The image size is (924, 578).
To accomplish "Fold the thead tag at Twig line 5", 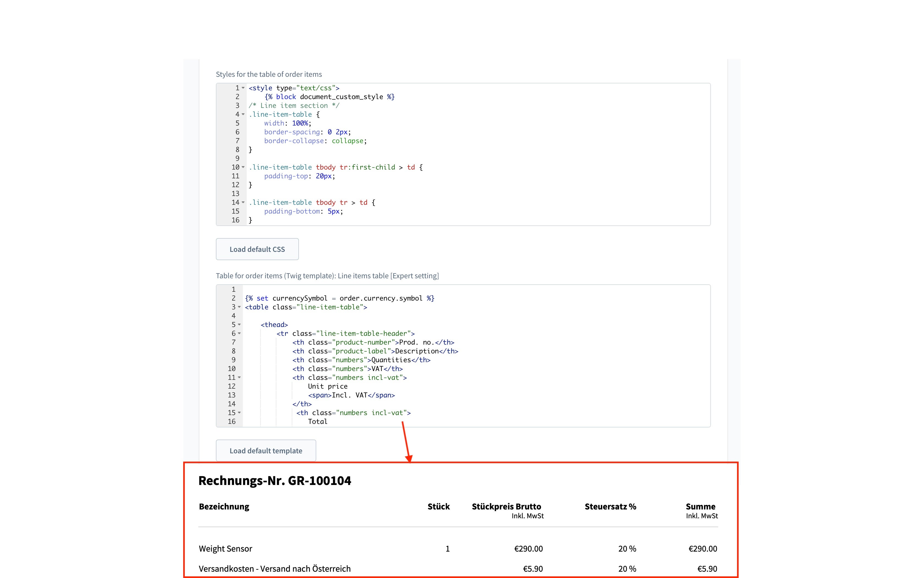I will pyautogui.click(x=240, y=325).
